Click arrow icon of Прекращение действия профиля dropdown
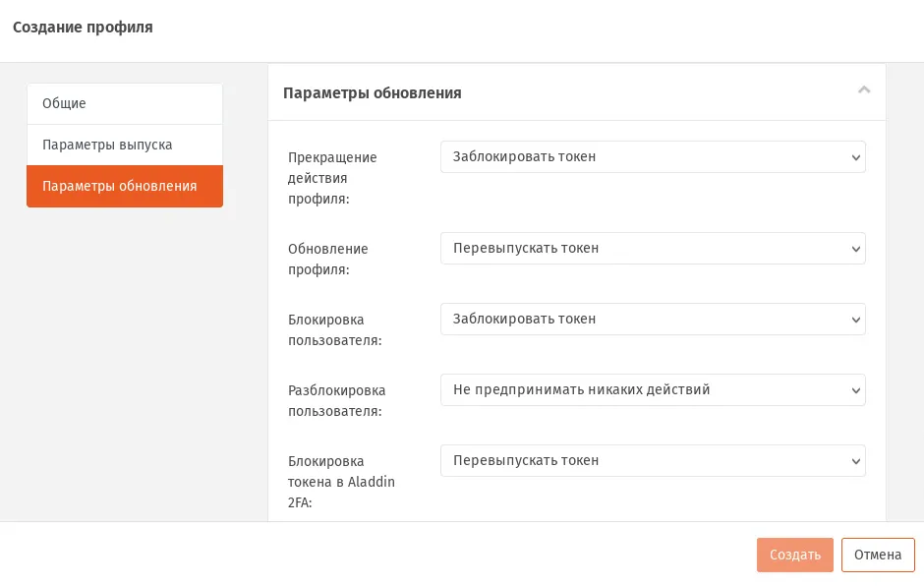 [855, 157]
